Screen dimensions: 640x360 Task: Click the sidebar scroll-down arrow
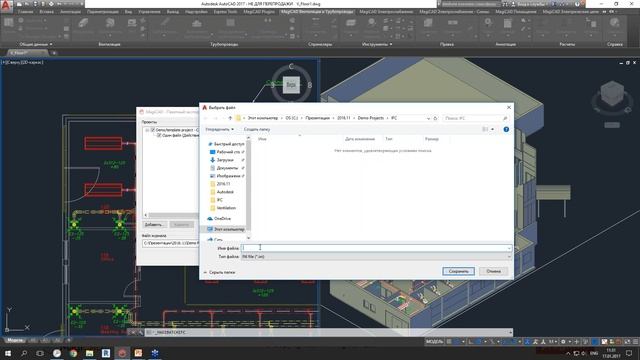[248, 238]
